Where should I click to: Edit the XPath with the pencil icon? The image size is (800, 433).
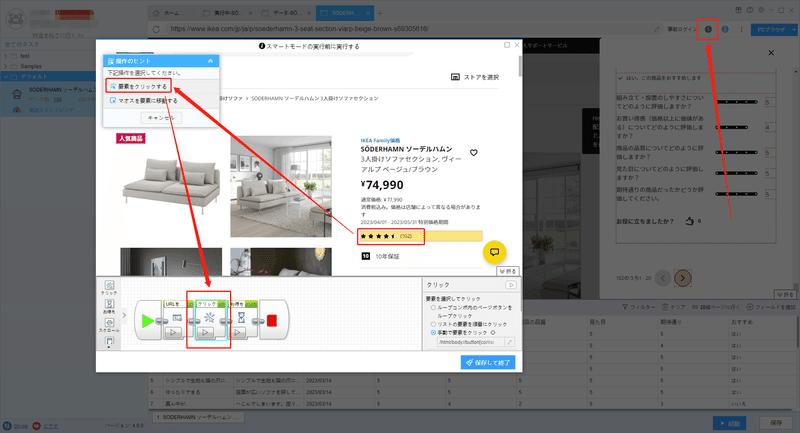point(510,342)
